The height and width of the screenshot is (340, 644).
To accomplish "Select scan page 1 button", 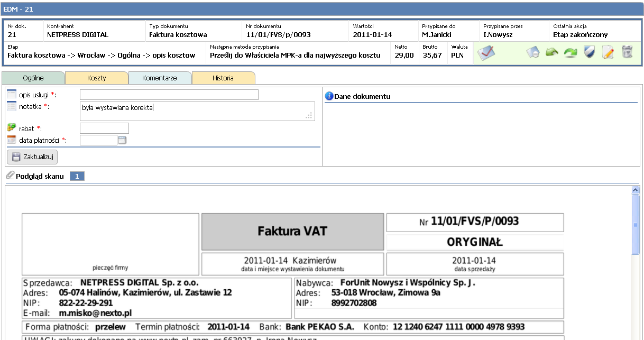I will pyautogui.click(x=77, y=176).
